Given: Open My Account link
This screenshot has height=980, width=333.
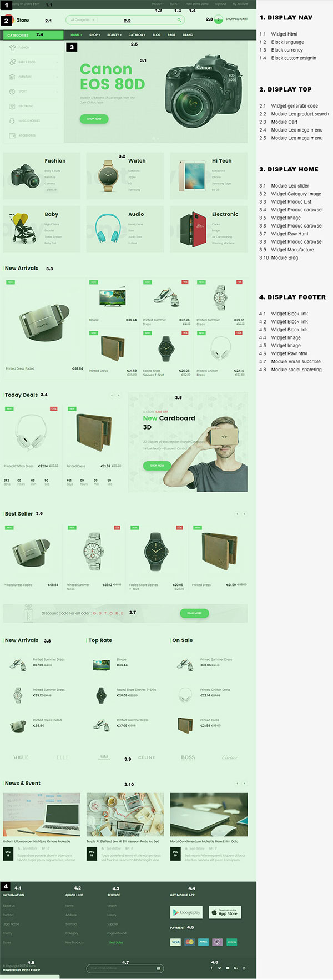Looking at the screenshot, I should coord(240,4).
